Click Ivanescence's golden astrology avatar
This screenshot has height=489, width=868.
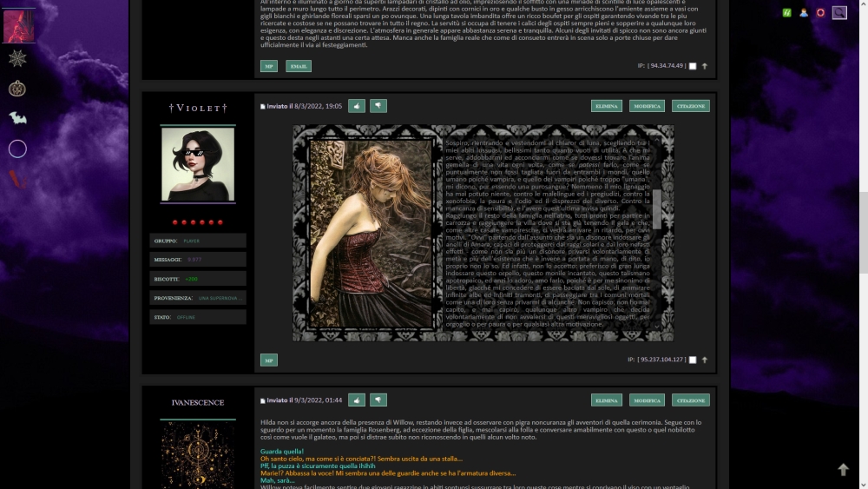click(x=198, y=455)
